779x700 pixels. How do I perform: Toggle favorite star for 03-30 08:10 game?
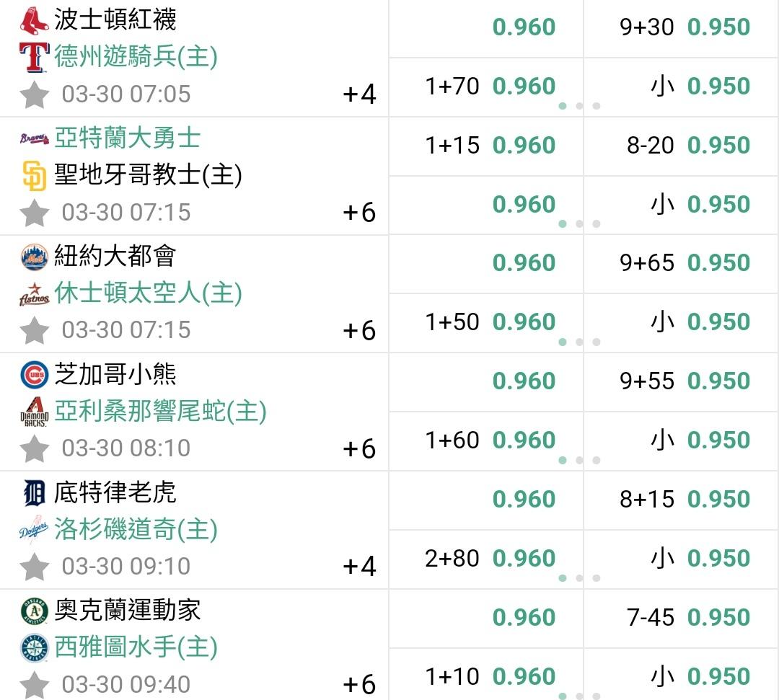point(35,448)
